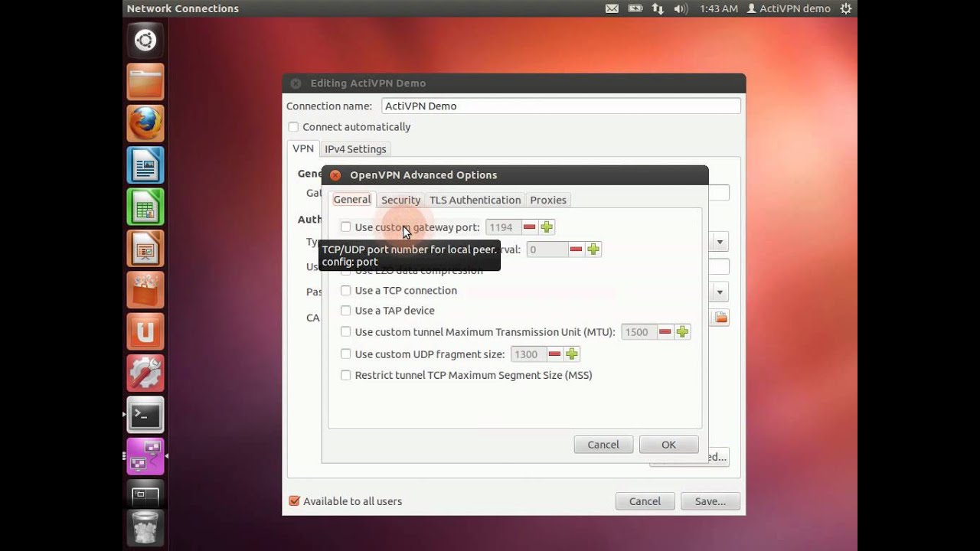980x551 pixels.
Task: Cancel the Editing ActiVPN Demo window
Action: [x=645, y=501]
